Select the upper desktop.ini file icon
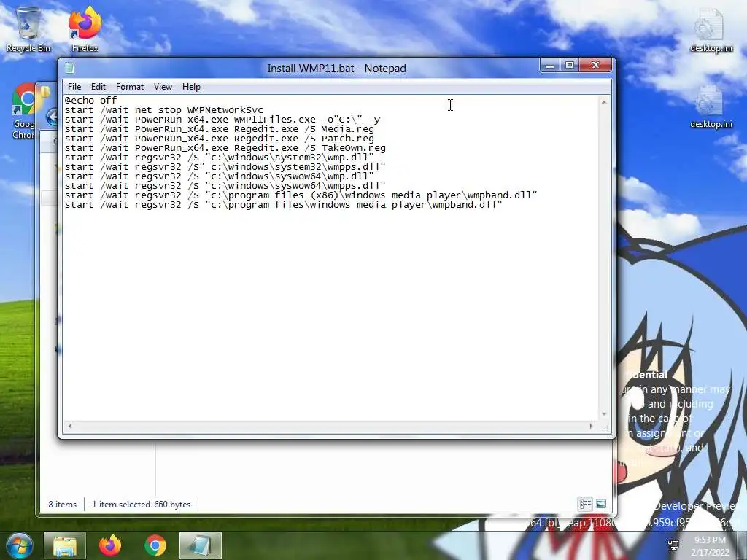Image resolution: width=747 pixels, height=560 pixels. 711,29
